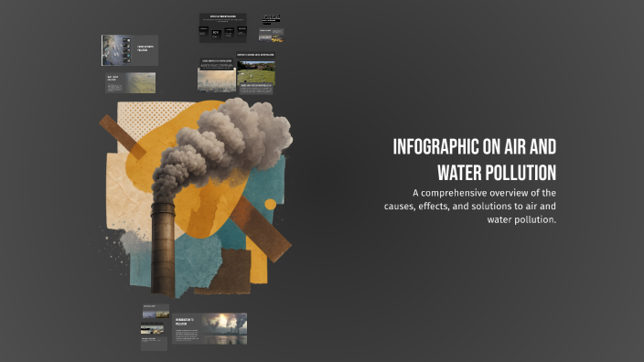Open the smoggy city skyline photo
This screenshot has width=644, height=362.
(217, 80)
